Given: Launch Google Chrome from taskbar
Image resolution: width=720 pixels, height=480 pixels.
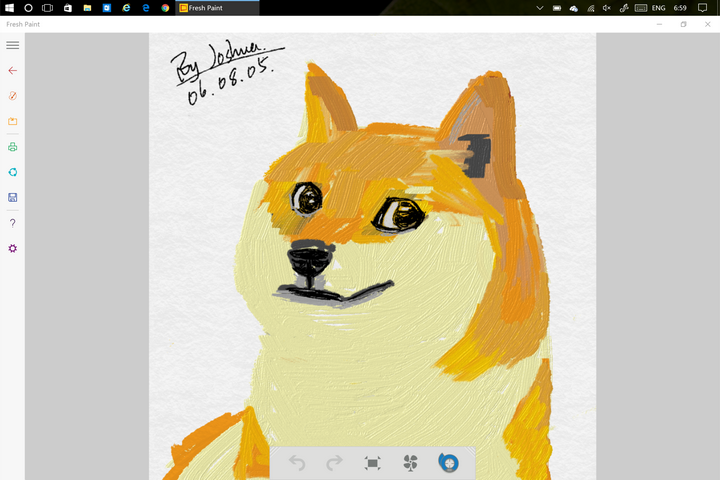Looking at the screenshot, I should [x=165, y=8].
